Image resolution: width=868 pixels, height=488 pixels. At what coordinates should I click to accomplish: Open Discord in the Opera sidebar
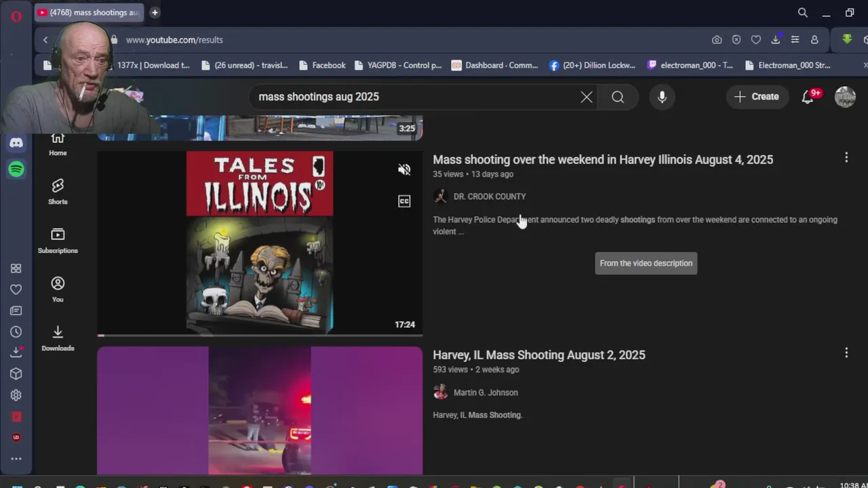click(x=16, y=143)
